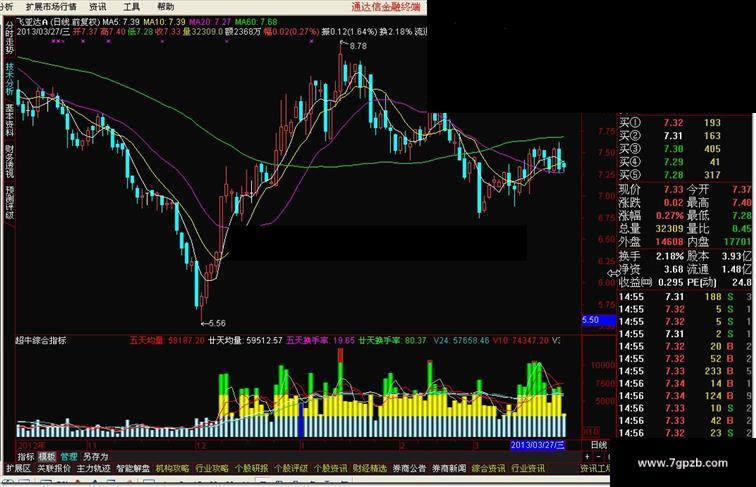Screen dimensions: 756x487
Task: Click the 管理 button
Action: tap(69, 456)
